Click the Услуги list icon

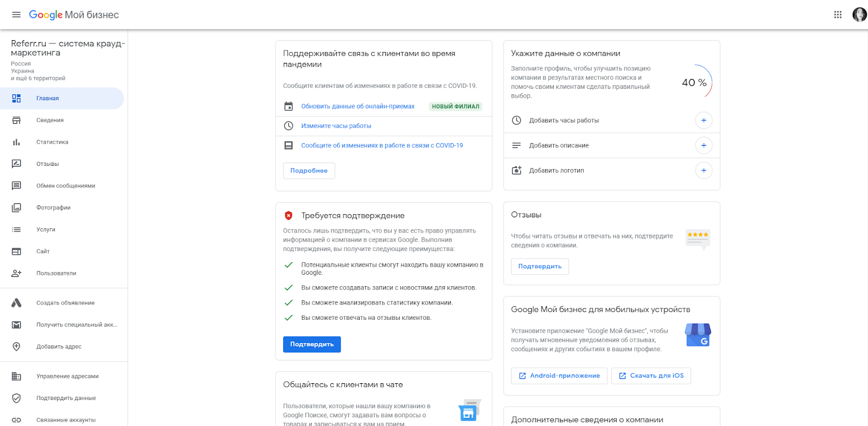tap(16, 229)
